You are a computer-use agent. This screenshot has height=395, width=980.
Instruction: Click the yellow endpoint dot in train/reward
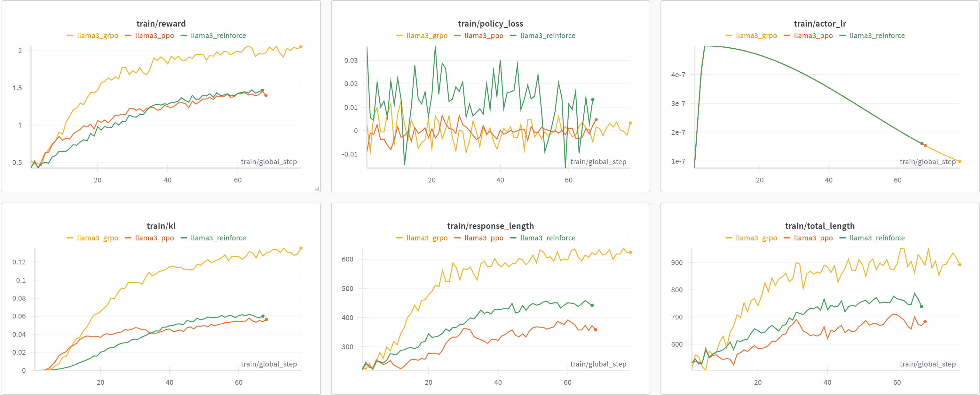tap(301, 47)
